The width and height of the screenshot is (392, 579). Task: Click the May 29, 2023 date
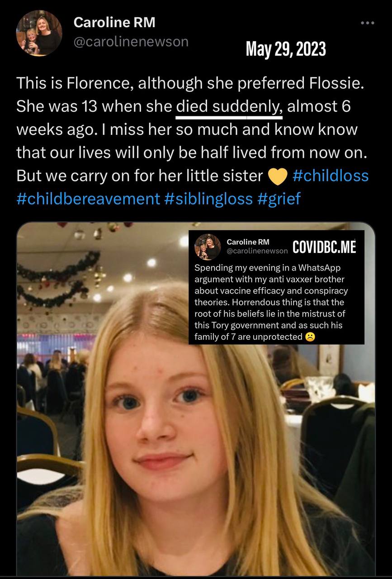[x=286, y=49]
